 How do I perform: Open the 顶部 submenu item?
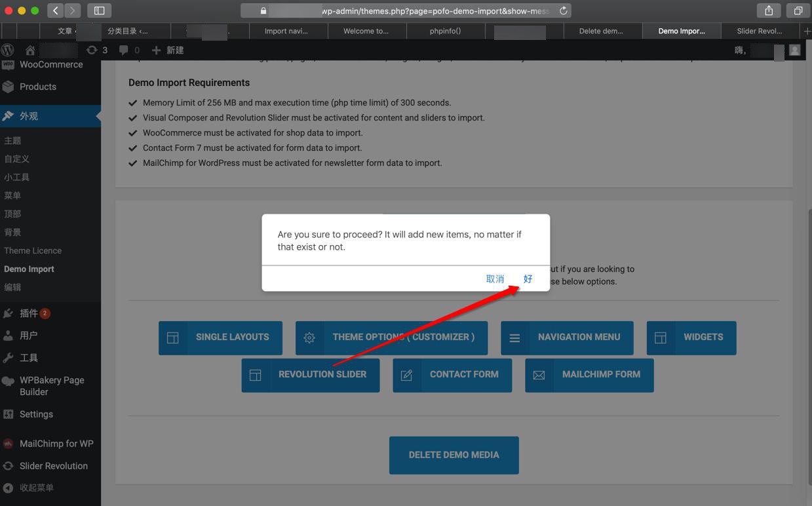[12, 214]
